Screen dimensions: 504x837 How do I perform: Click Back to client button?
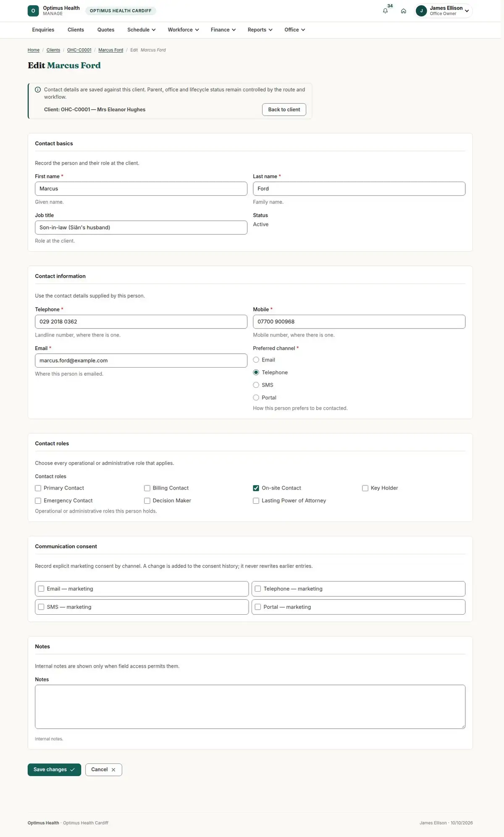(x=284, y=109)
